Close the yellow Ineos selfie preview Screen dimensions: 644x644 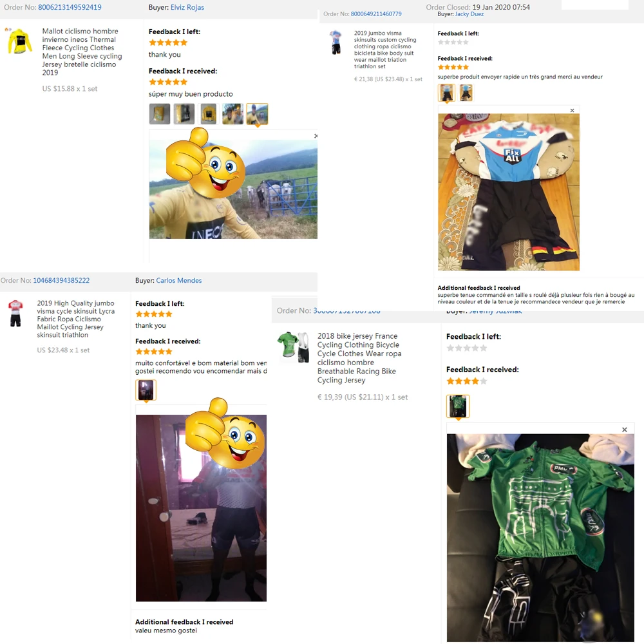[316, 136]
